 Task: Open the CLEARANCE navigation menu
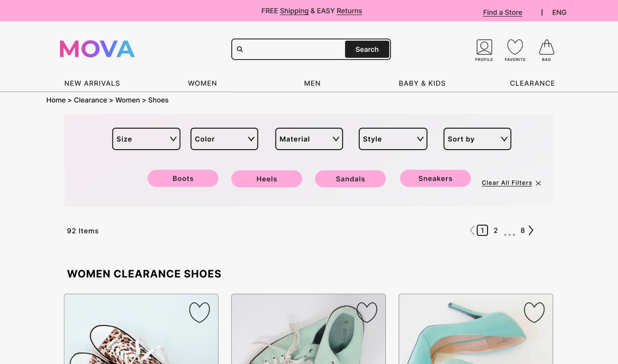tap(532, 83)
